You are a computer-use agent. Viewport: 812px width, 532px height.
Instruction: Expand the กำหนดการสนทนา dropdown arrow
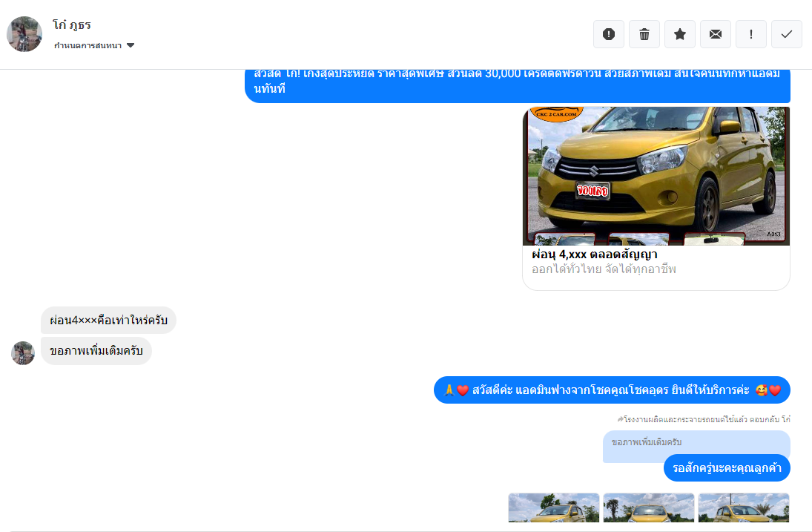(x=131, y=45)
